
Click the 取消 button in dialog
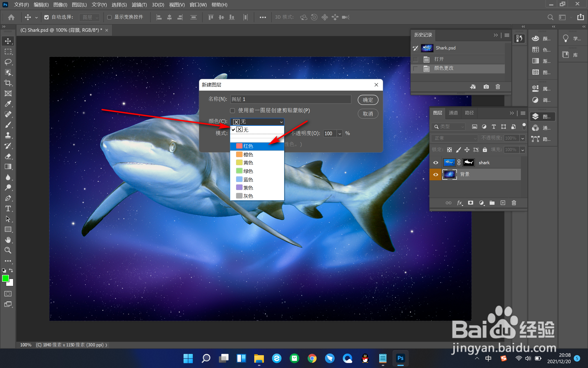coord(368,114)
